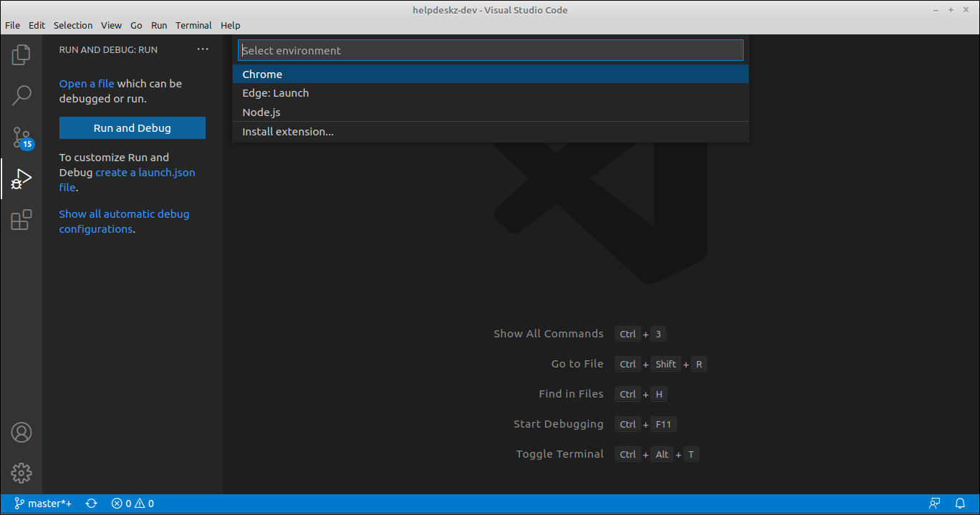This screenshot has height=515, width=980.
Task: Click master*+ branch indicator in status bar
Action: tap(43, 503)
